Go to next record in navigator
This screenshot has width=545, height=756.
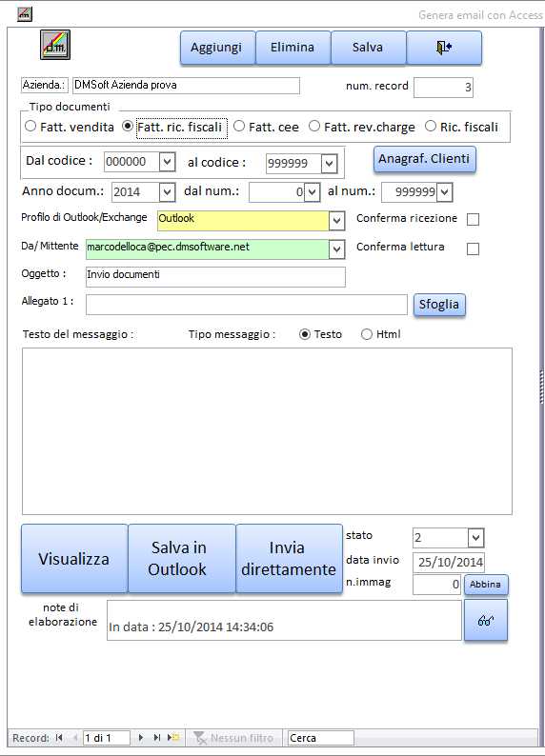[140, 738]
